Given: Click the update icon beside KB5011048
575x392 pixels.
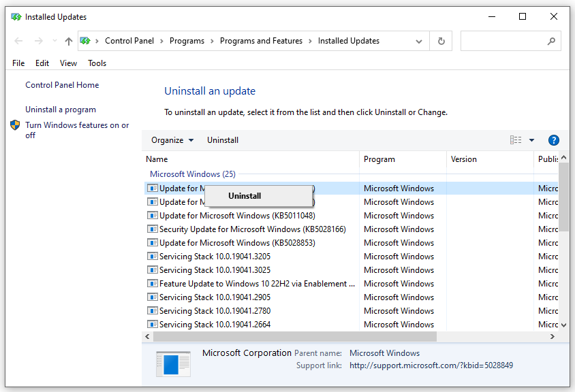Looking at the screenshot, I should tap(151, 215).
